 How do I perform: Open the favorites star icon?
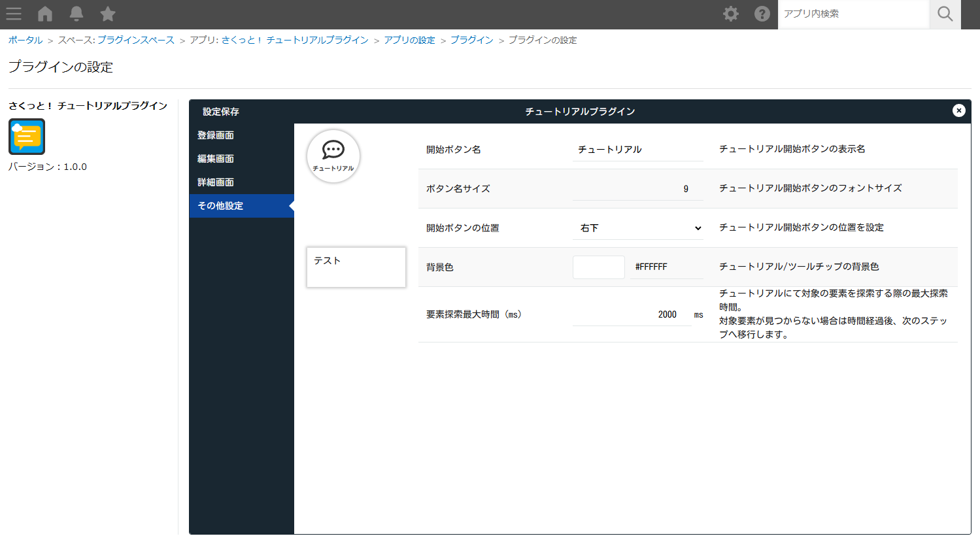(108, 14)
